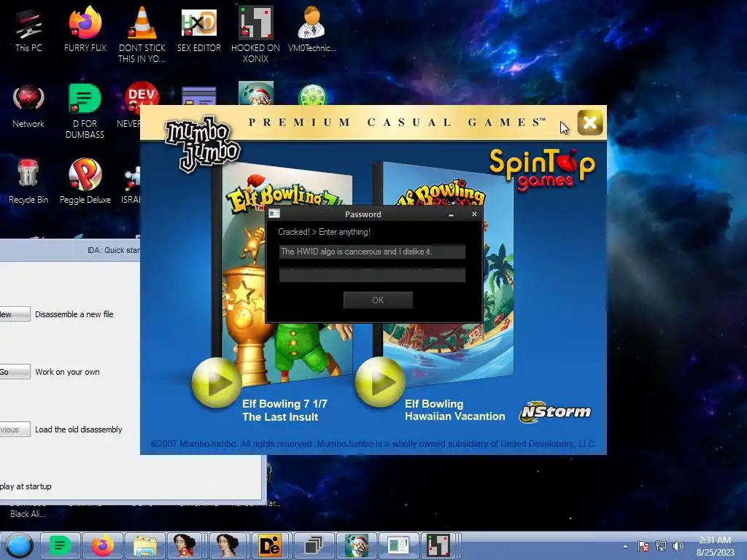Switch to Firefox in the taskbar
747x560 pixels.
102,545
